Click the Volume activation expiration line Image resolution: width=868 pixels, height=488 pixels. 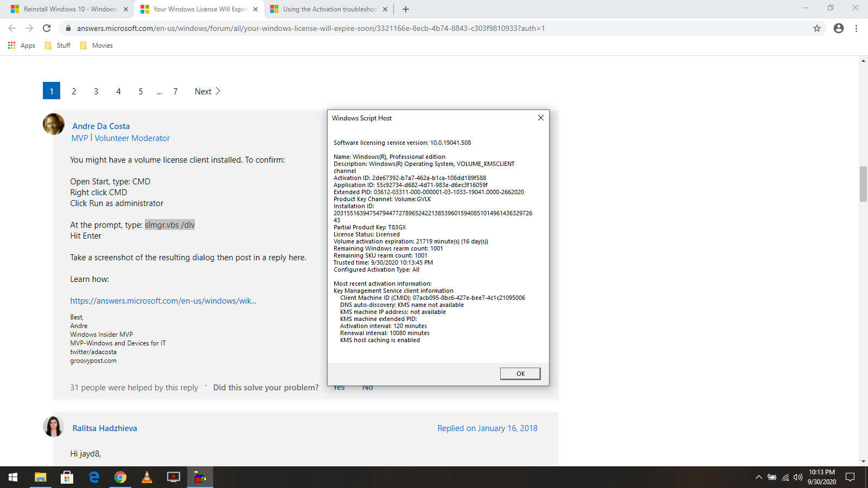(x=411, y=241)
